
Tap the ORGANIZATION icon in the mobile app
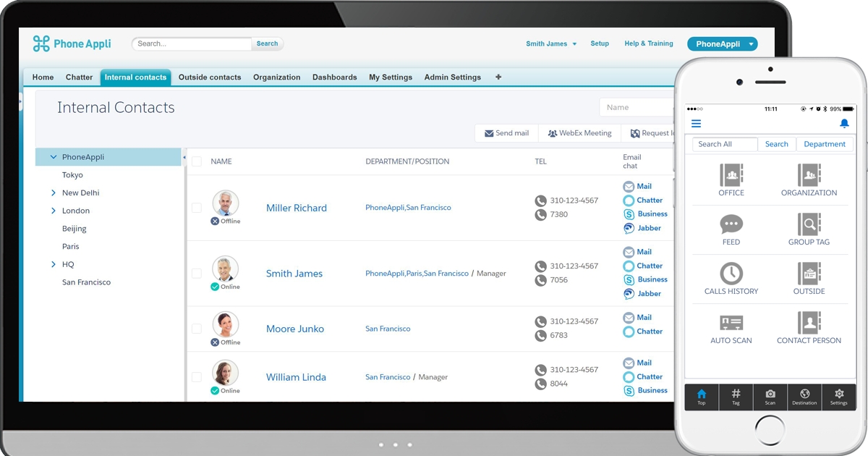(x=809, y=180)
